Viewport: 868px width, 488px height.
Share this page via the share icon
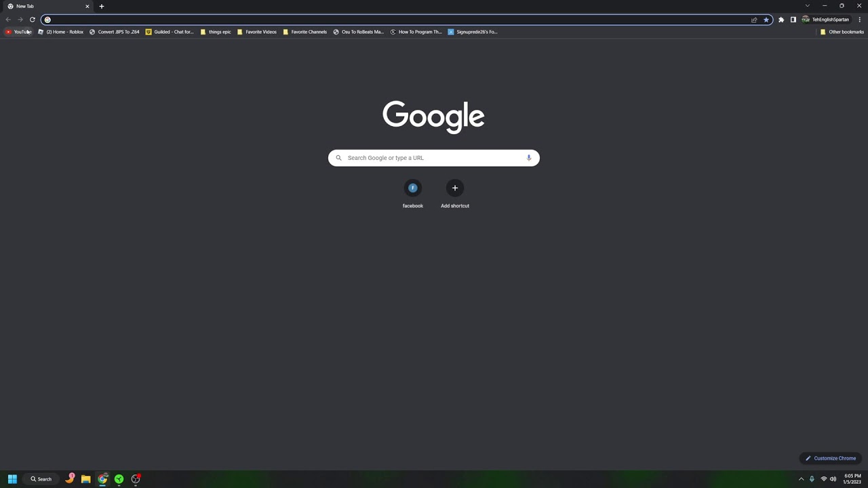754,20
